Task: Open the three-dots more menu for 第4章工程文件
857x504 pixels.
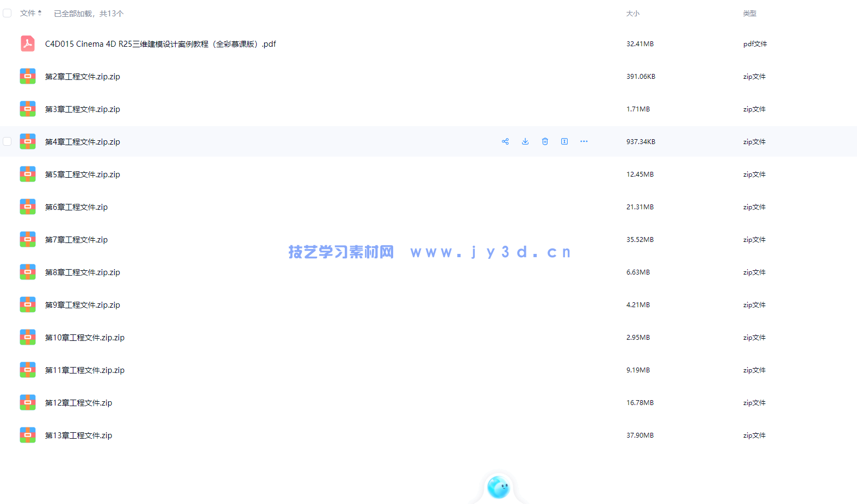Action: (x=584, y=141)
